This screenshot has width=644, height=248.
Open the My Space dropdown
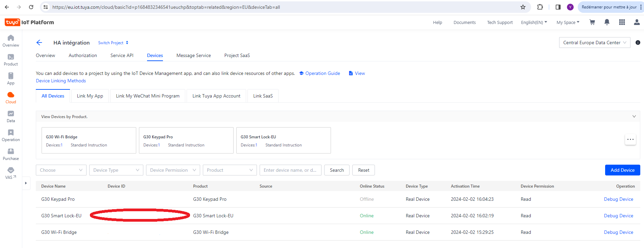[568, 22]
